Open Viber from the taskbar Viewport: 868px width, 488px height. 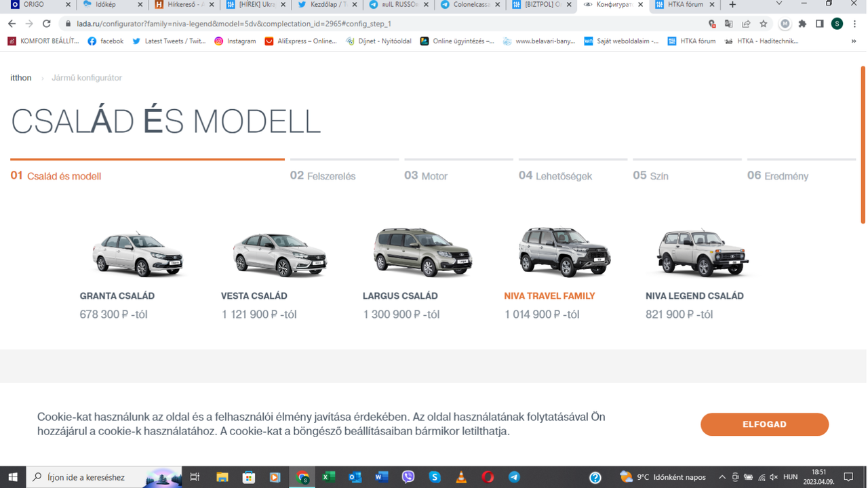[x=408, y=477]
